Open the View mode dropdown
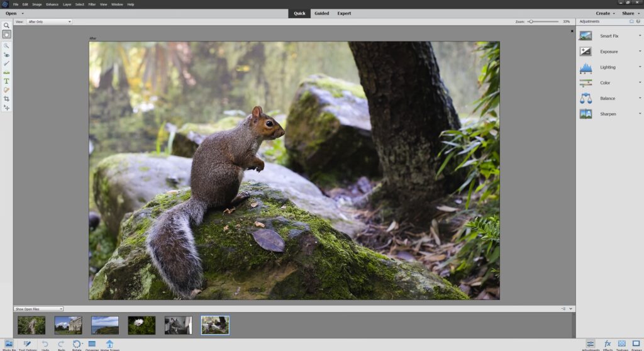This screenshot has width=644, height=351. coord(49,21)
